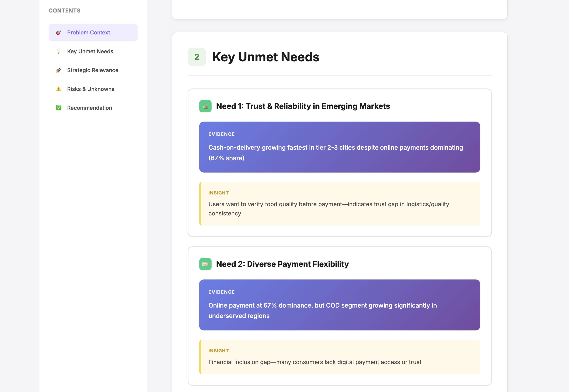Click the Recommendation entry in the contents list
The width and height of the screenshot is (569, 392).
[x=90, y=108]
